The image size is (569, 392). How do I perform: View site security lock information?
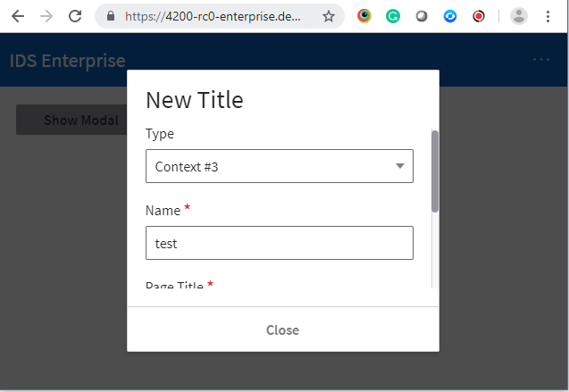point(111,16)
